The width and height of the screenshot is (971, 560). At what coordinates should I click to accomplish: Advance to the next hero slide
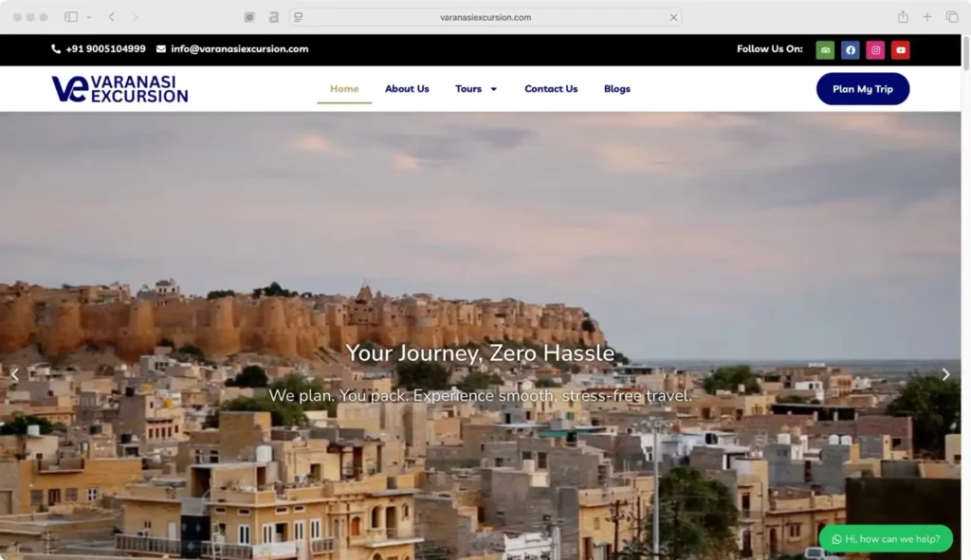click(945, 374)
